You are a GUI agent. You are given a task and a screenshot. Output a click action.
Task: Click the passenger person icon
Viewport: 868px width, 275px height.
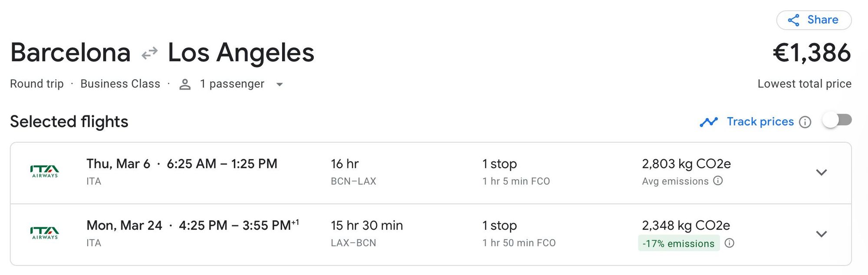(185, 84)
